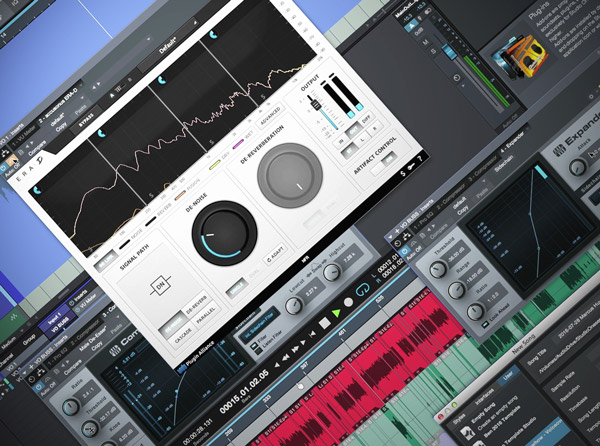Select the 2 - accusonus ERA-D insert tab

coord(59,103)
